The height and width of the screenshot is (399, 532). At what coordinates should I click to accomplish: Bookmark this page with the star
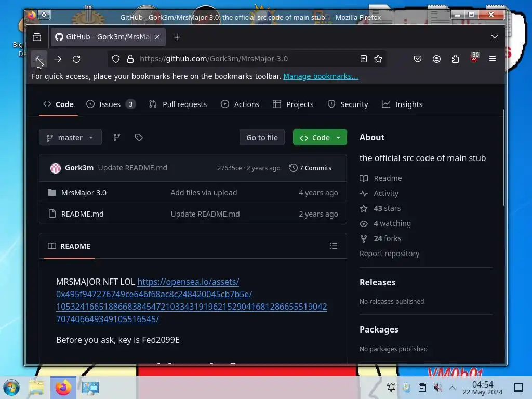(x=378, y=59)
